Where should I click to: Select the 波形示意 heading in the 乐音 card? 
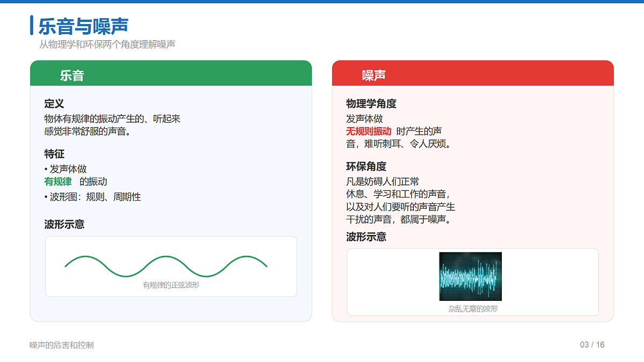tap(64, 224)
